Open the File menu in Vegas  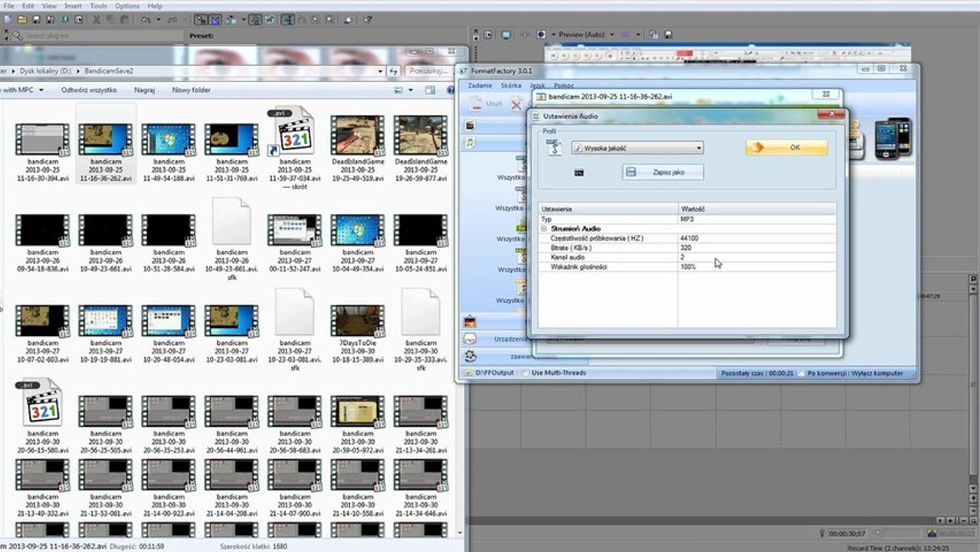pyautogui.click(x=9, y=5)
